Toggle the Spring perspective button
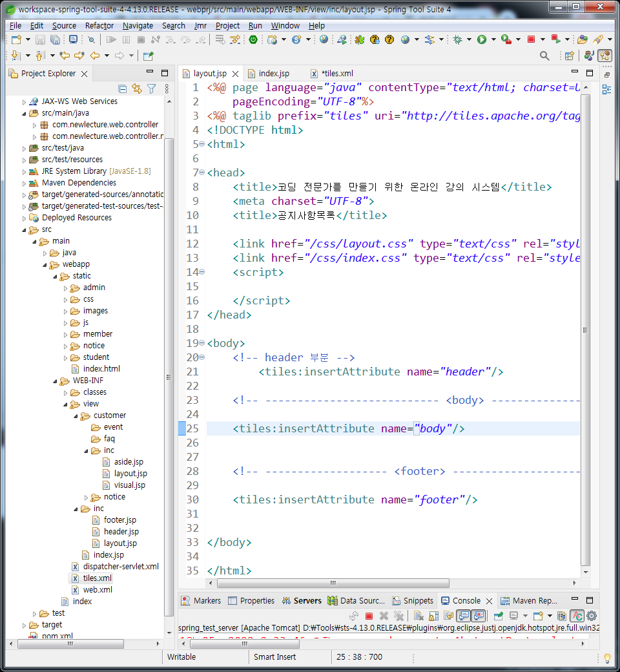Image resolution: width=620 pixels, height=672 pixels. [589, 56]
